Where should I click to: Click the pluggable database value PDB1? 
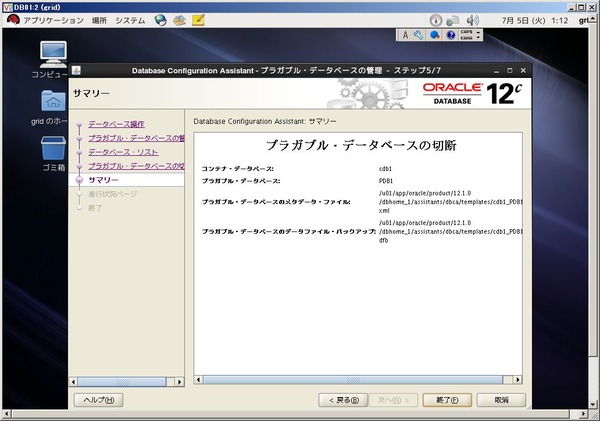point(386,181)
